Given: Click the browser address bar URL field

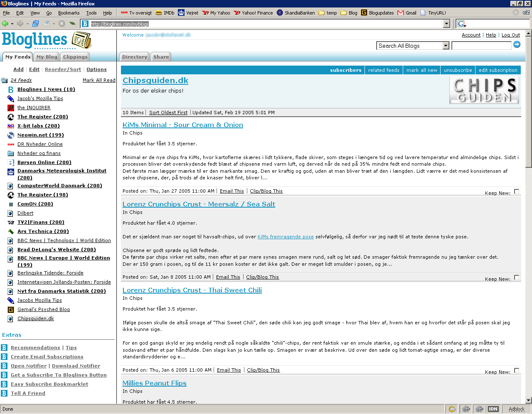Looking at the screenshot, I should 266,24.
